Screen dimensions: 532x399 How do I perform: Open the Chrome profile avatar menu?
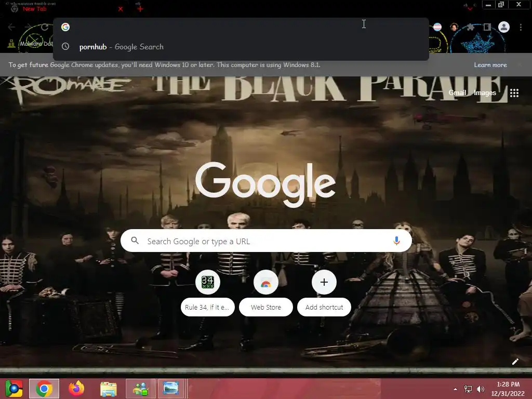504,27
